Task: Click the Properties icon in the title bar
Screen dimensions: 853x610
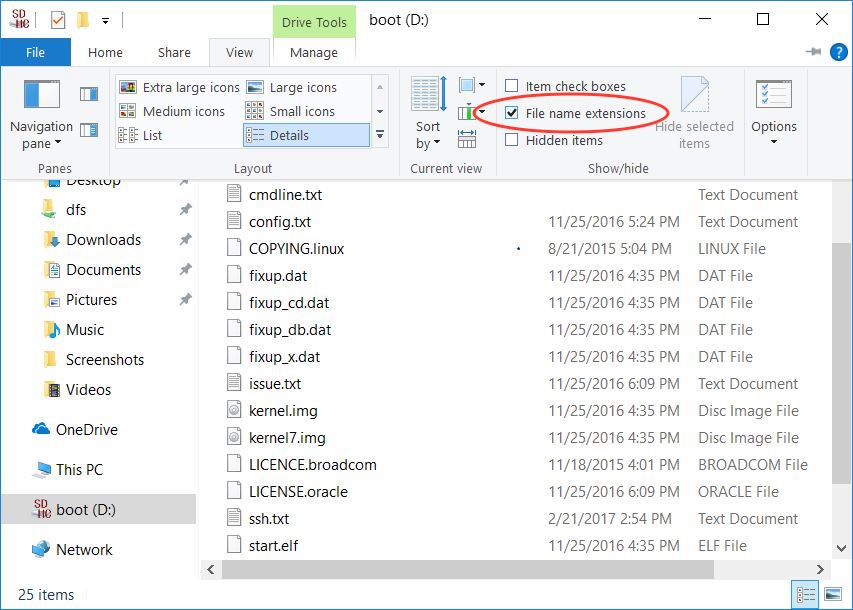Action: (57, 19)
